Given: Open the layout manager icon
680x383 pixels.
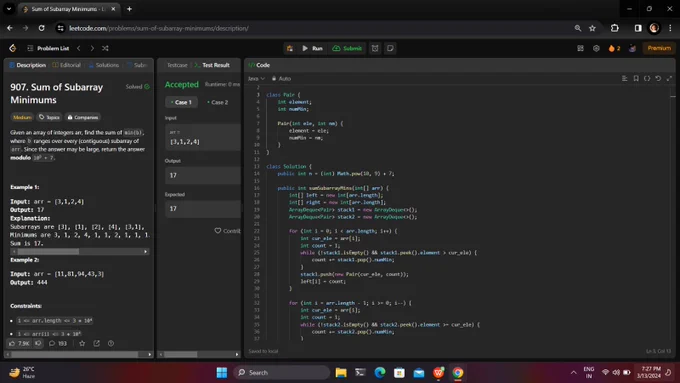Looking at the screenshot, I should (x=580, y=48).
